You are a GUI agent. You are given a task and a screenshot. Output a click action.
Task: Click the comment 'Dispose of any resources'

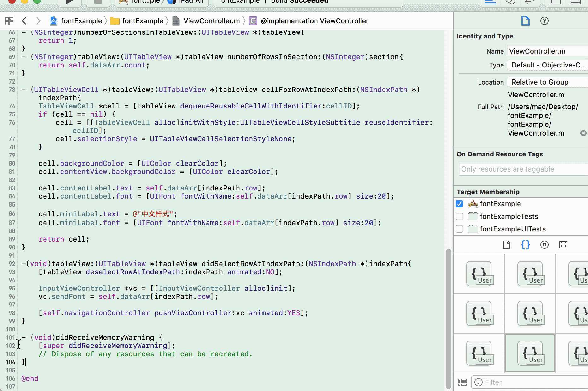pyautogui.click(x=103, y=354)
